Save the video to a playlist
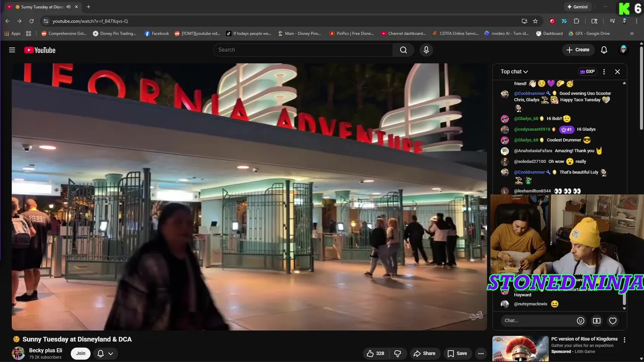 457,353
